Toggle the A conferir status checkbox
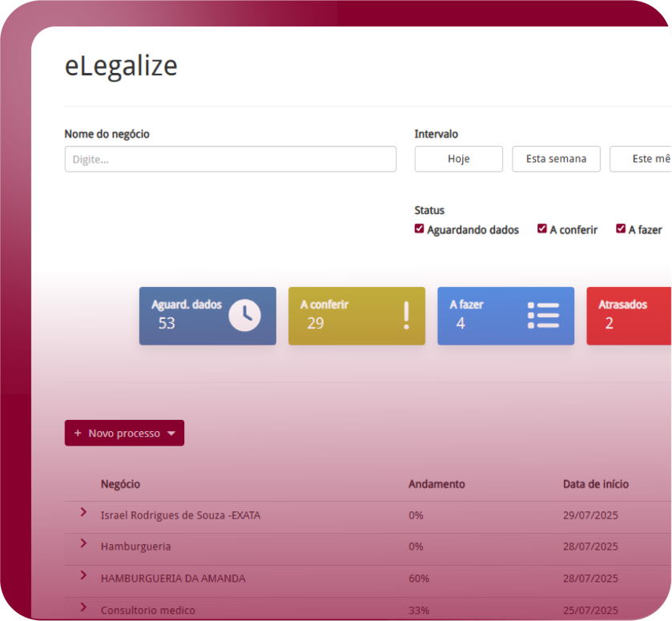 (x=542, y=229)
